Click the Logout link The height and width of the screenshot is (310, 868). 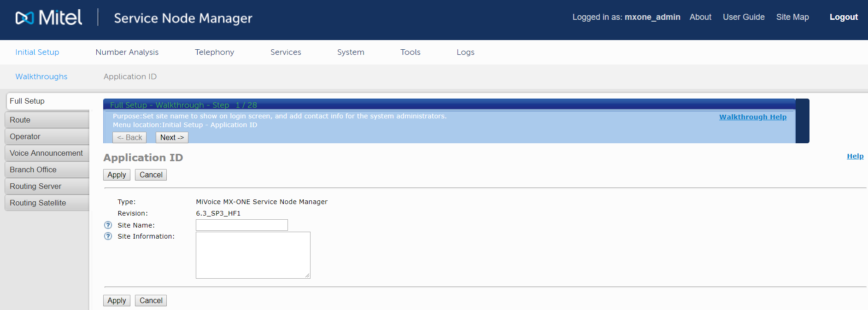coord(844,17)
